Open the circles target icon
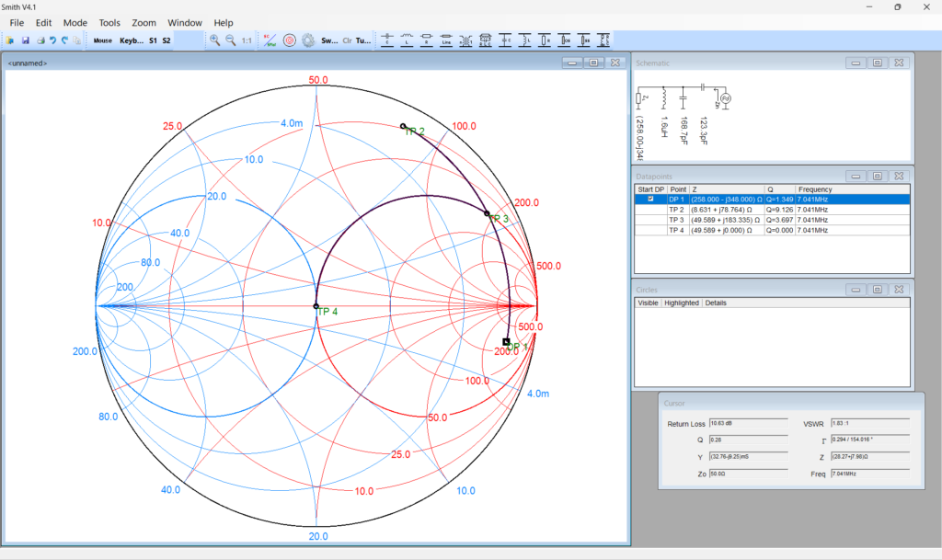Screen dimensions: 942x560 [x=290, y=40]
